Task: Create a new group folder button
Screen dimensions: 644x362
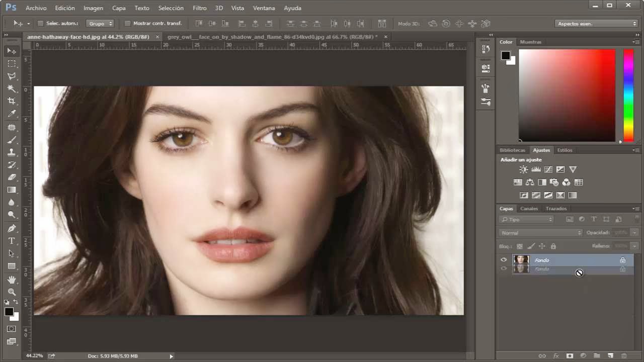Action: (x=597, y=355)
